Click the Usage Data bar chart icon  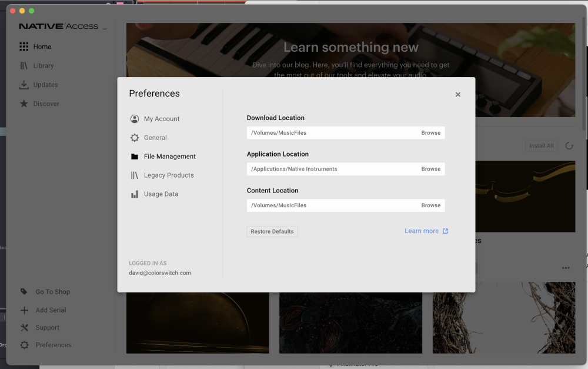click(x=135, y=194)
